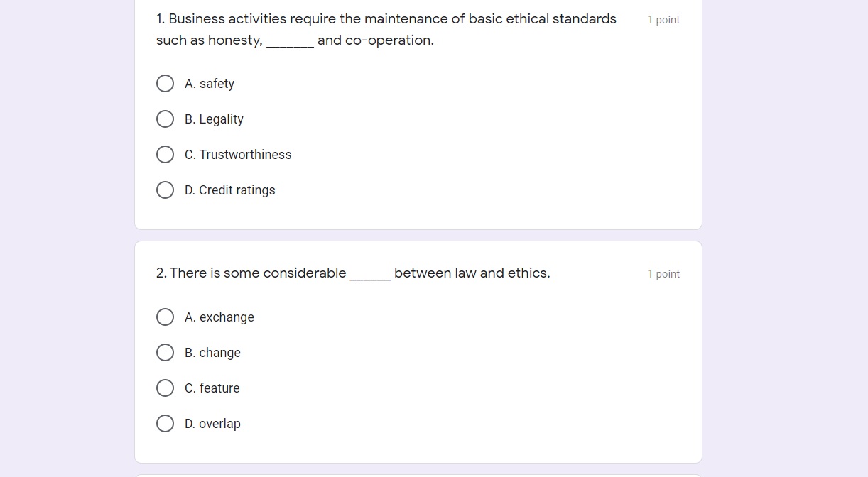The height and width of the screenshot is (477, 868).
Task: Select answer B. change for question 2
Action: pos(165,352)
